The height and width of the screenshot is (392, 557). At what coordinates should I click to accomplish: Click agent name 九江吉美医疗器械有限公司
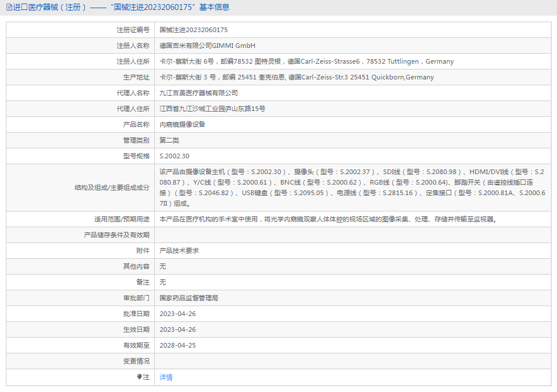pos(199,93)
